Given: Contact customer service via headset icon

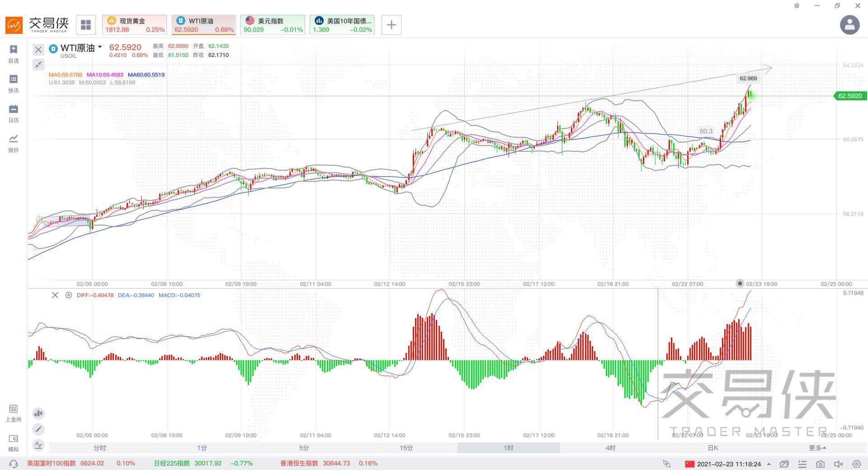Looking at the screenshot, I should (x=14, y=464).
